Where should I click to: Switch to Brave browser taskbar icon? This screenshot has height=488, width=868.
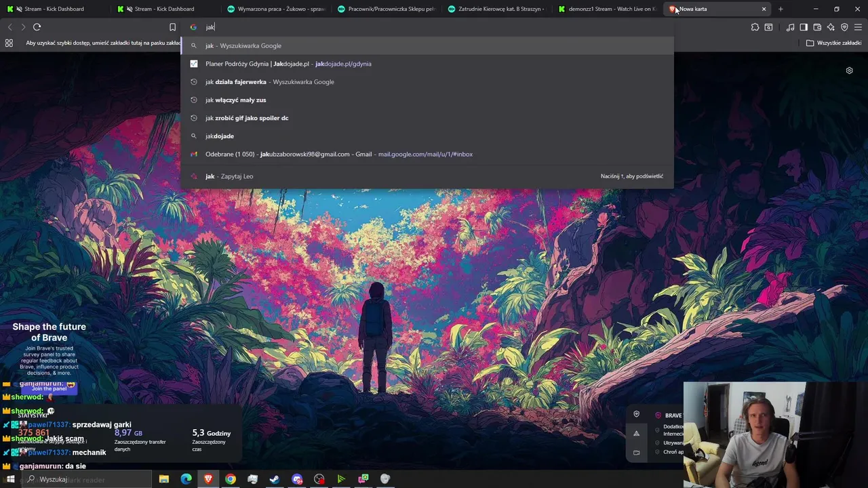[x=208, y=479]
